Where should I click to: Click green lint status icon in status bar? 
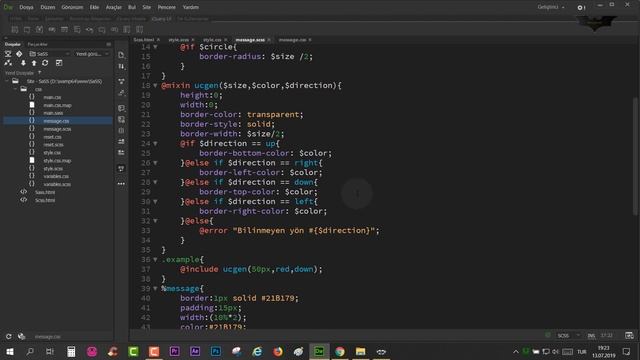pyautogui.click(x=548, y=335)
